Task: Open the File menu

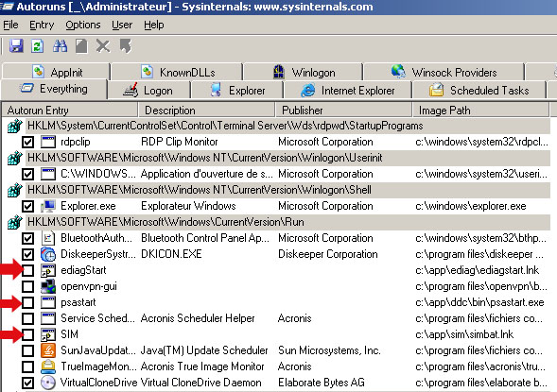Action: pyautogui.click(x=10, y=25)
